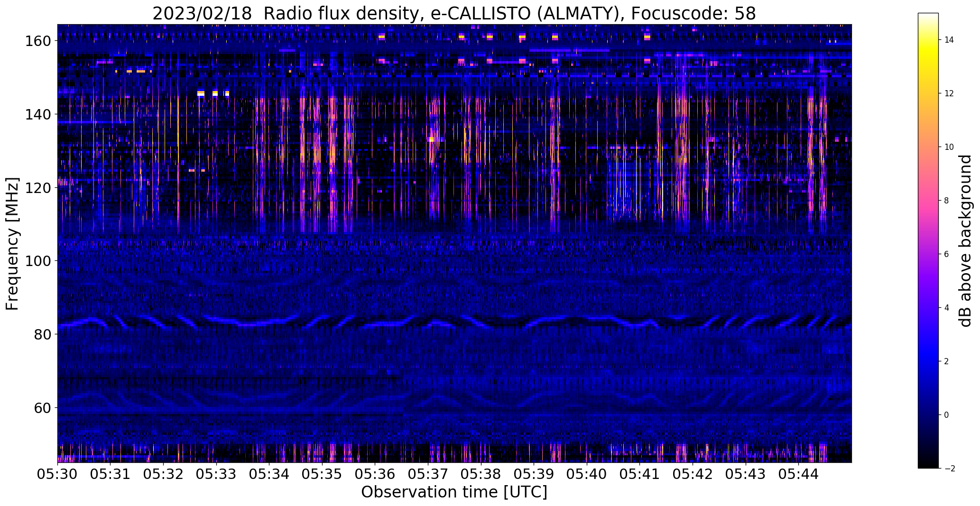Image resolution: width=980 pixels, height=506 pixels.
Task: Click the colorbar tick value 2
Action: 947,361
